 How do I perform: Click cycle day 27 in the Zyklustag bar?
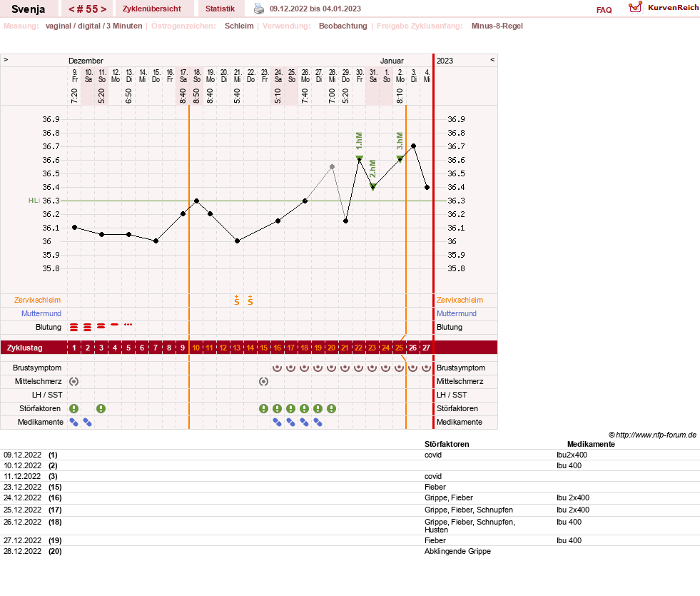(x=426, y=348)
